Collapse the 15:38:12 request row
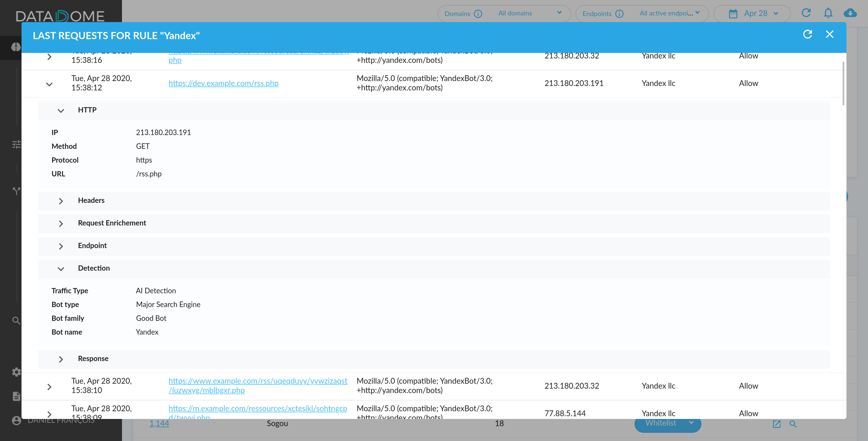 49,84
